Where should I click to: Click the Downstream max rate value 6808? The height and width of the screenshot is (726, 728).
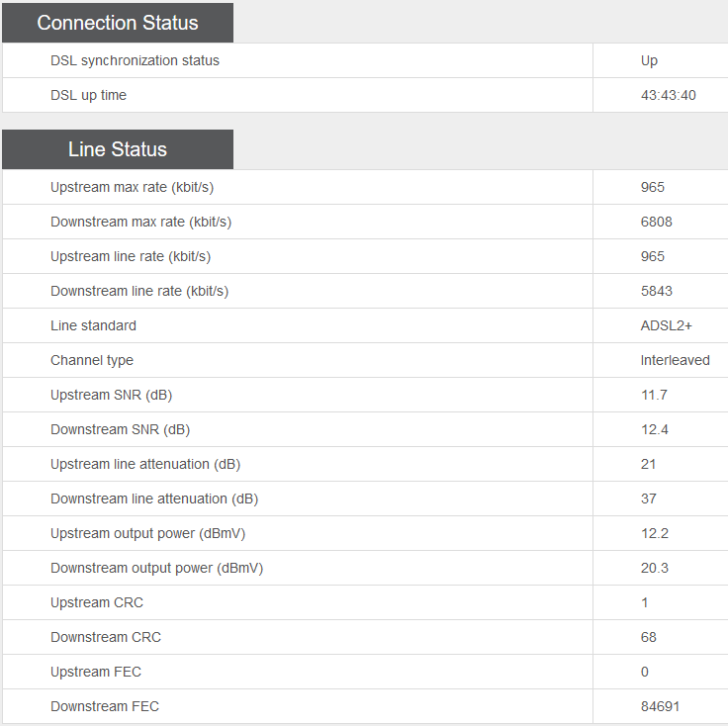tap(656, 222)
